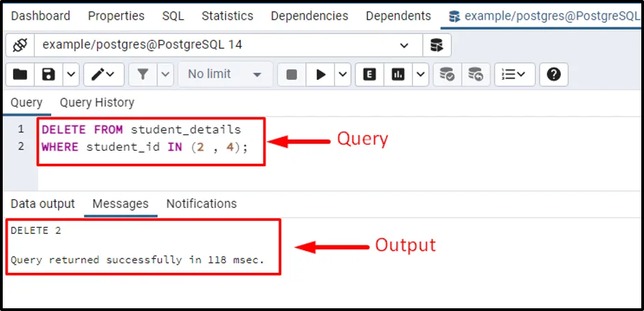Switch to the Data output tab

(42, 204)
